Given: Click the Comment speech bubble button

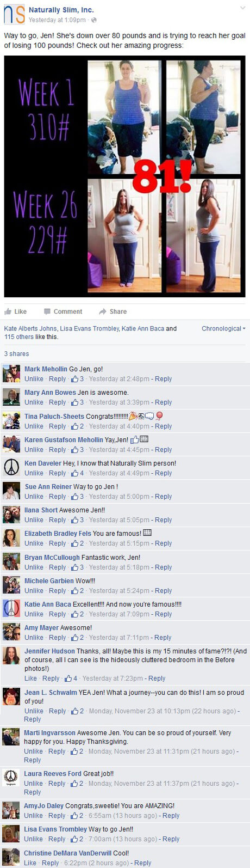Looking at the screenshot, I should (62, 311).
